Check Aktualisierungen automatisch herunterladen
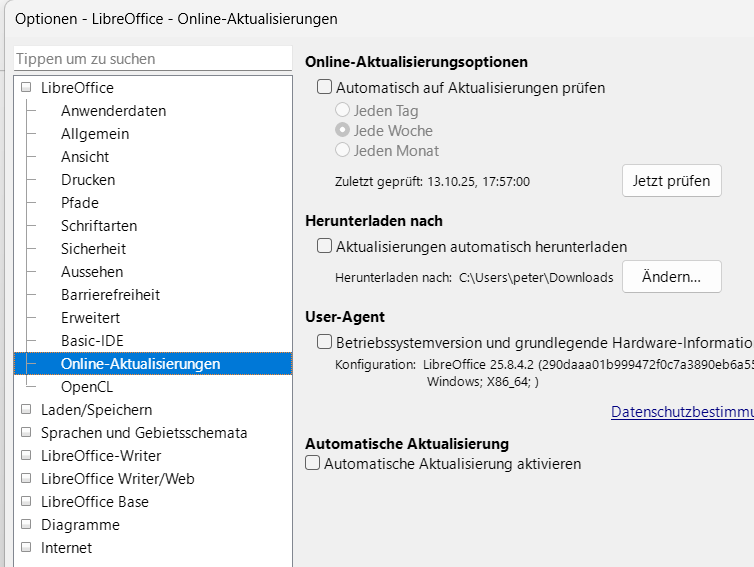The image size is (754, 567). point(324,246)
